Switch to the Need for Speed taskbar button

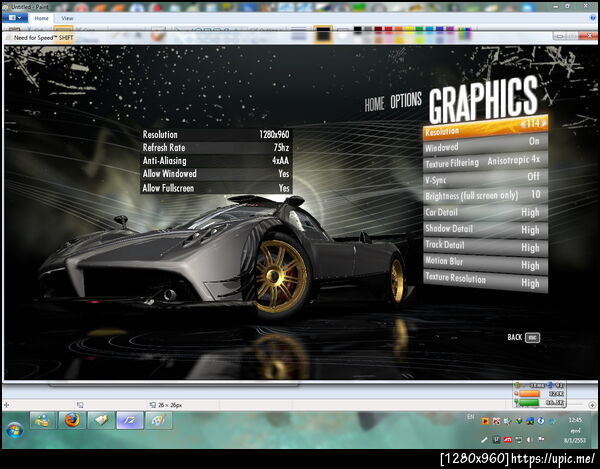(130, 421)
